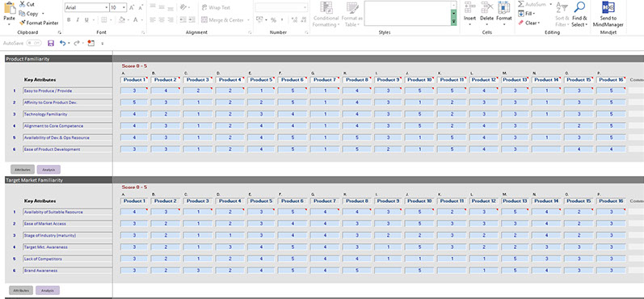Click the Insert cells icon
The image size is (644, 299).
469,7
